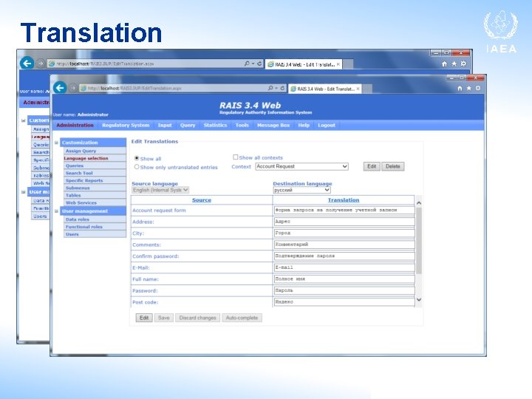Collapse the Customization tree section in front window
Image resolution: width=532 pixels, height=399 pixels.
[x=57, y=143]
